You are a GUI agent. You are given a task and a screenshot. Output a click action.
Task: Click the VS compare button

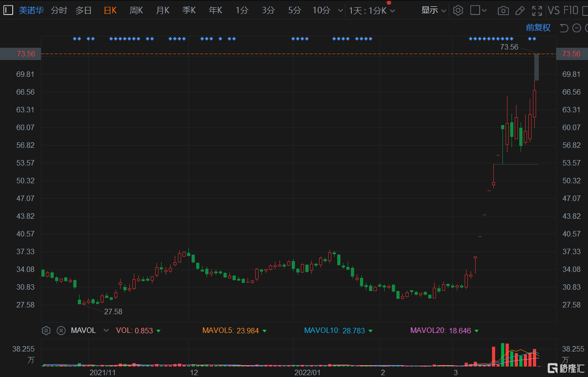tap(553, 10)
